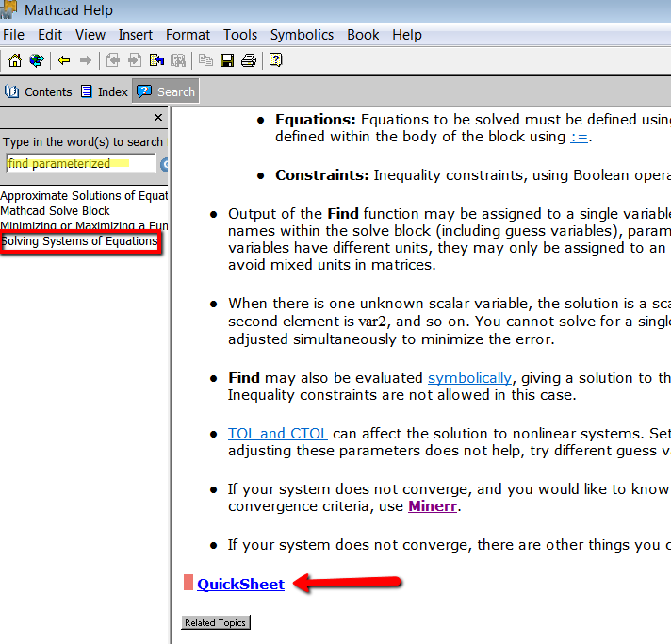Switch to the Index tab
The width and height of the screenshot is (671, 644).
click(x=105, y=91)
